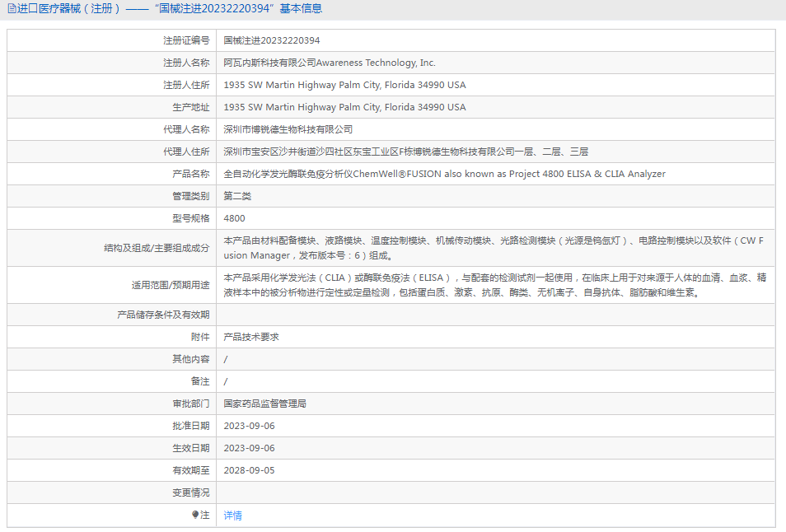This screenshot has width=786, height=532.
Task: Click the 变更情况 row label
Action: click(191, 493)
